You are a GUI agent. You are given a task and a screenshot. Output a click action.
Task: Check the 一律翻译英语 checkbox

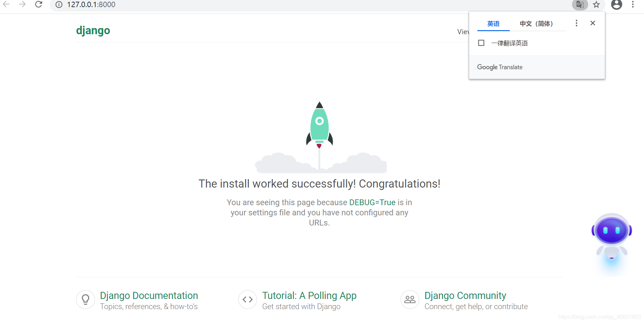pos(481,43)
